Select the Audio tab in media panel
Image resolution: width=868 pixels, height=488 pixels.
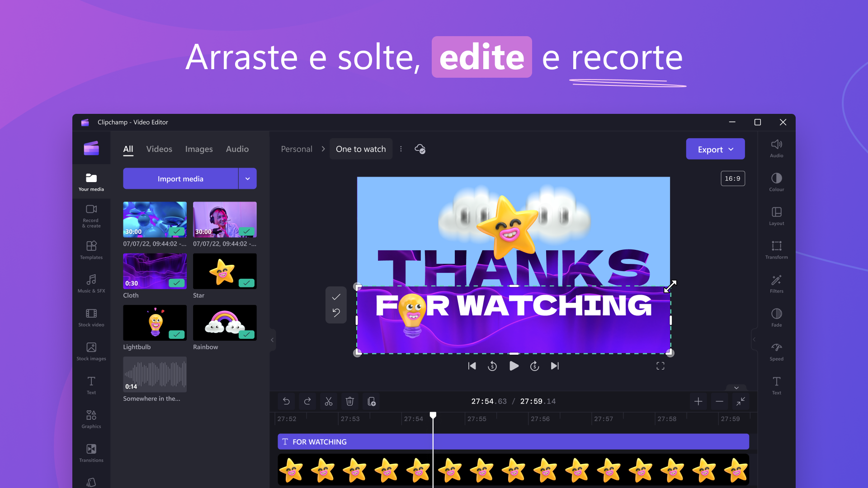click(237, 149)
